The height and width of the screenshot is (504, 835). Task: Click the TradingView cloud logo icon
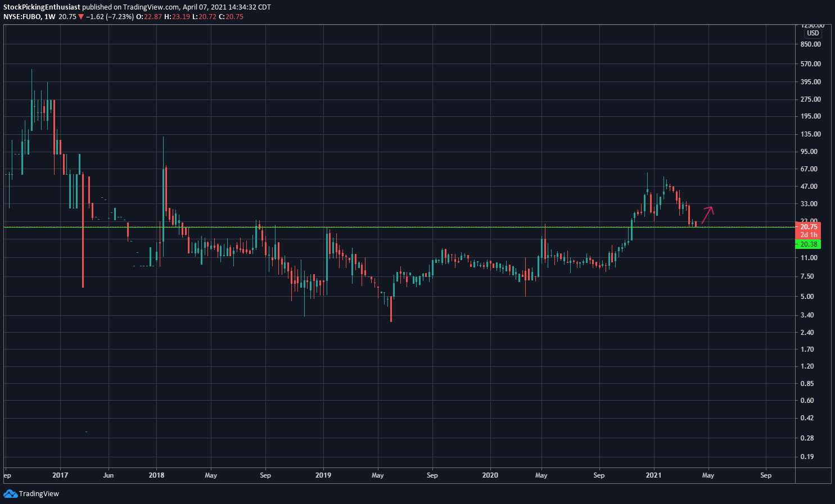pos(10,493)
